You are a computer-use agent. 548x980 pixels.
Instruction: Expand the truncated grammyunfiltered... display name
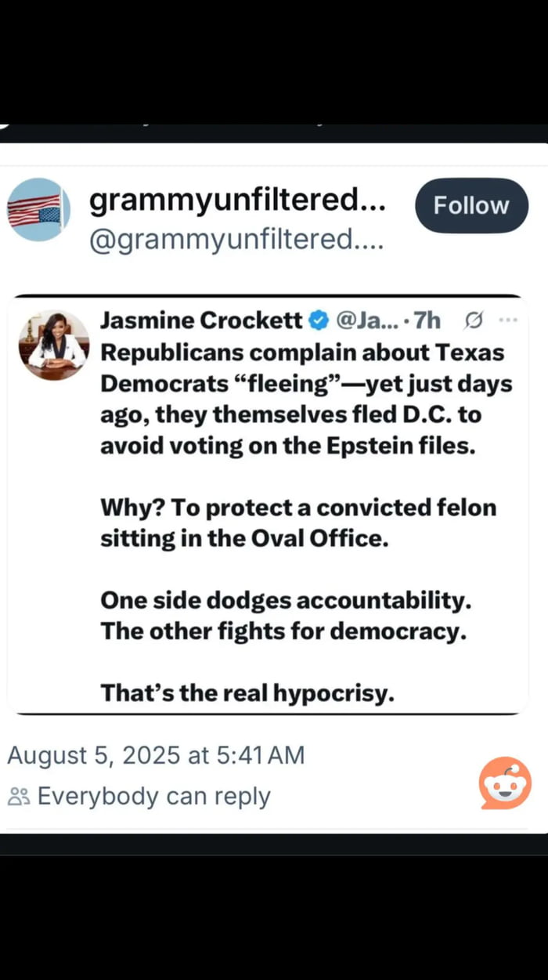pyautogui.click(x=239, y=200)
